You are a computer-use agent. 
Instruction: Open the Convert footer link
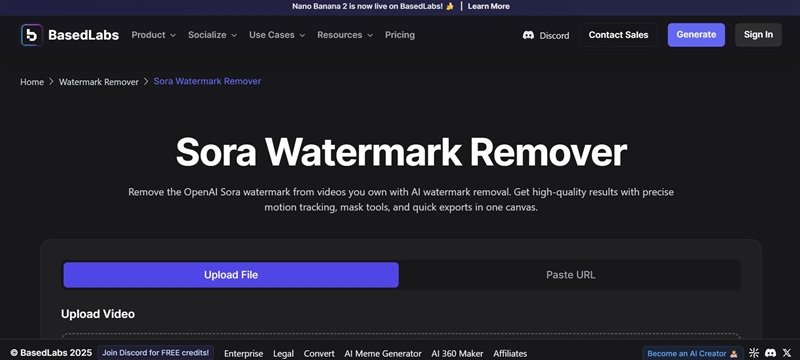coord(319,353)
